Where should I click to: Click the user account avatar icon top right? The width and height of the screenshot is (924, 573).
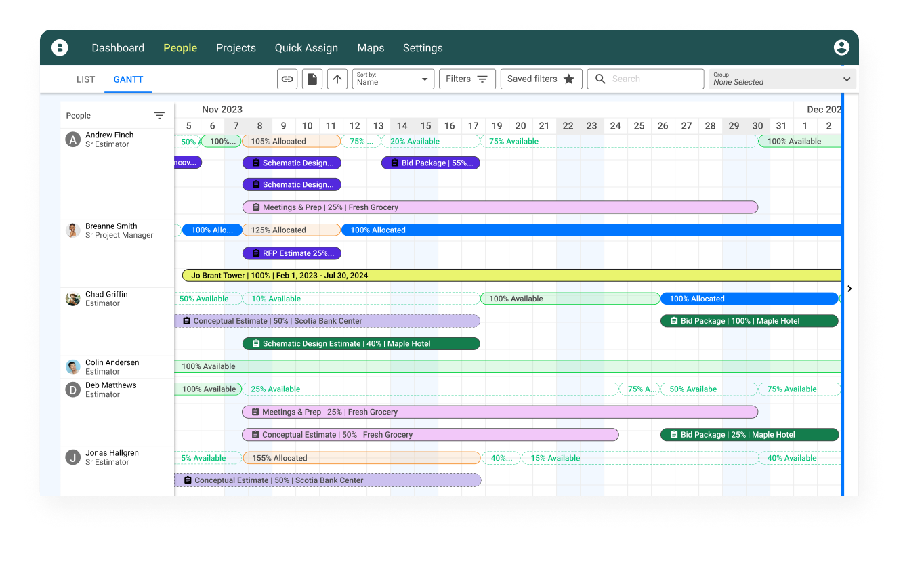coord(841,47)
